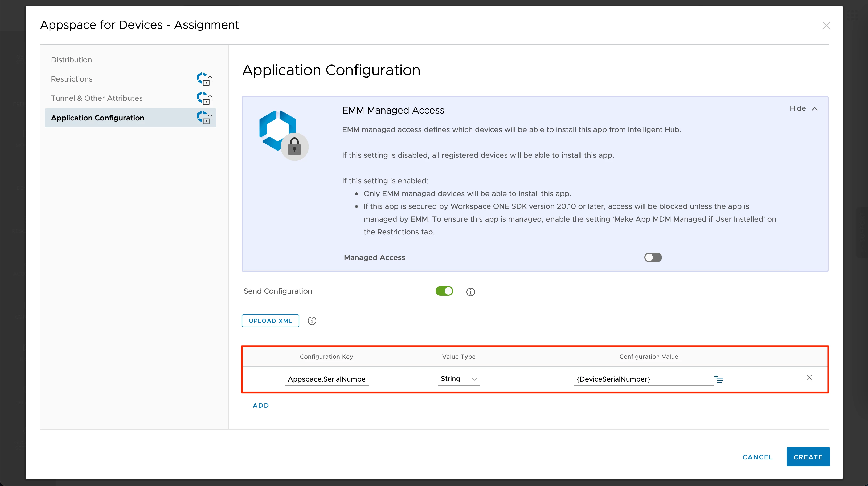
Task: Enable the Managed Access toggle
Action: 653,257
